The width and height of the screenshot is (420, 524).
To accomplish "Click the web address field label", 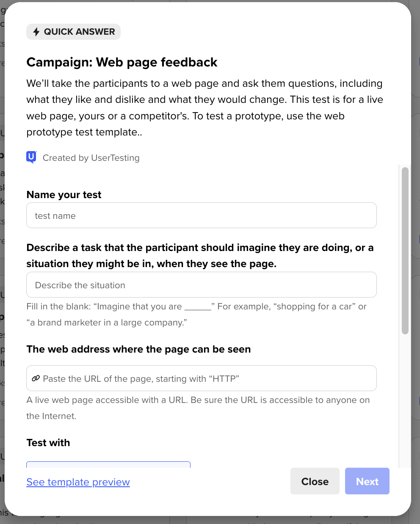I will click(138, 349).
